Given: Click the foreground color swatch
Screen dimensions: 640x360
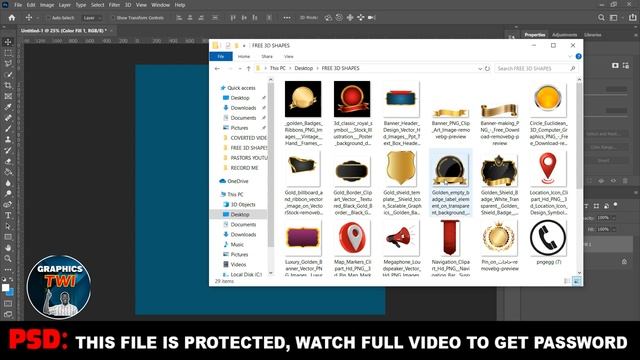Looking at the screenshot, I should click(5, 288).
